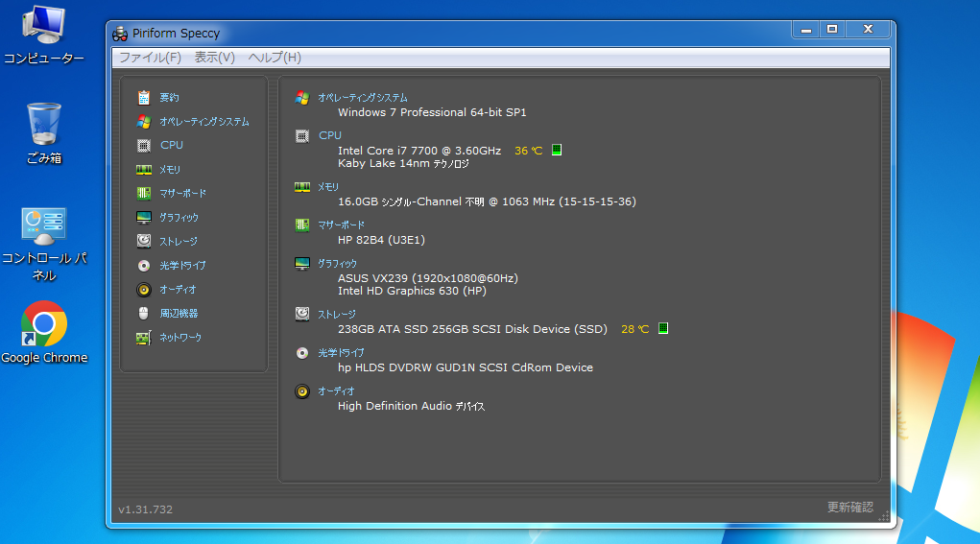980x544 pixels.
Task: Click the CPU icon in summary pane
Action: pyautogui.click(x=302, y=136)
